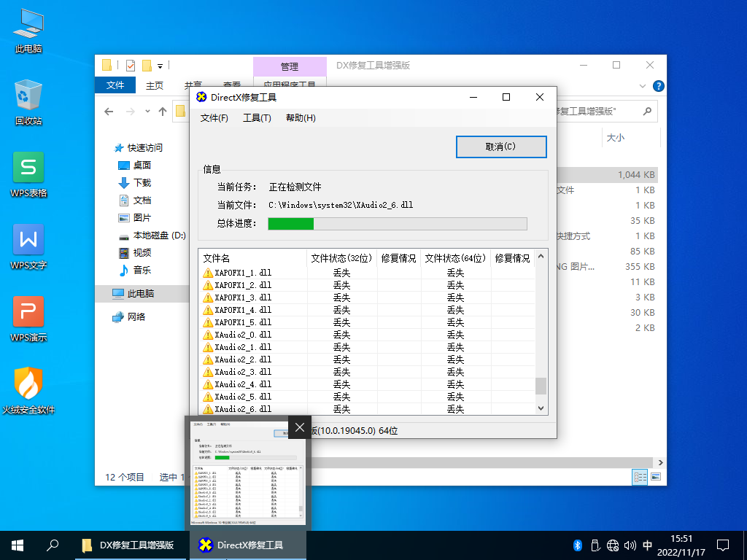
Task: Open 文件(F) menu in DirectX tool
Action: [x=214, y=118]
